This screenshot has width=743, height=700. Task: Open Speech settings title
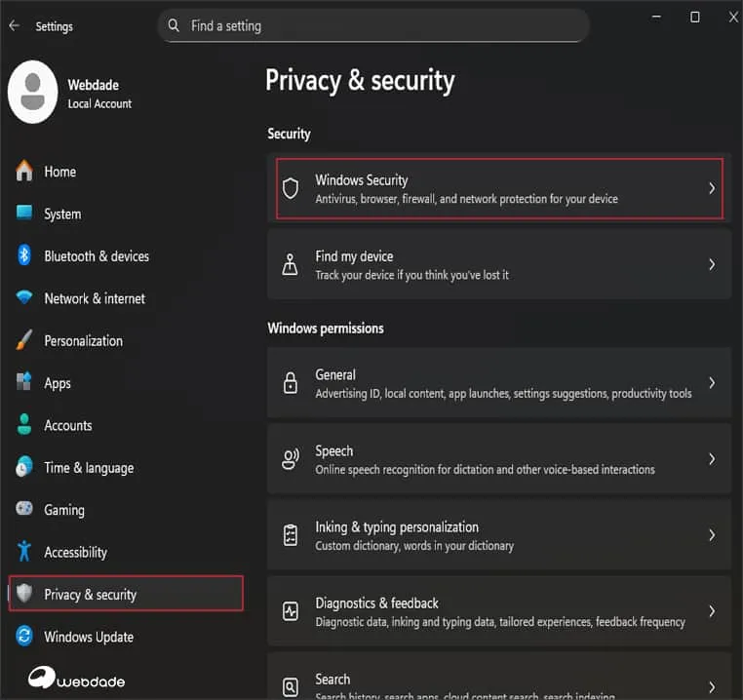click(x=334, y=451)
